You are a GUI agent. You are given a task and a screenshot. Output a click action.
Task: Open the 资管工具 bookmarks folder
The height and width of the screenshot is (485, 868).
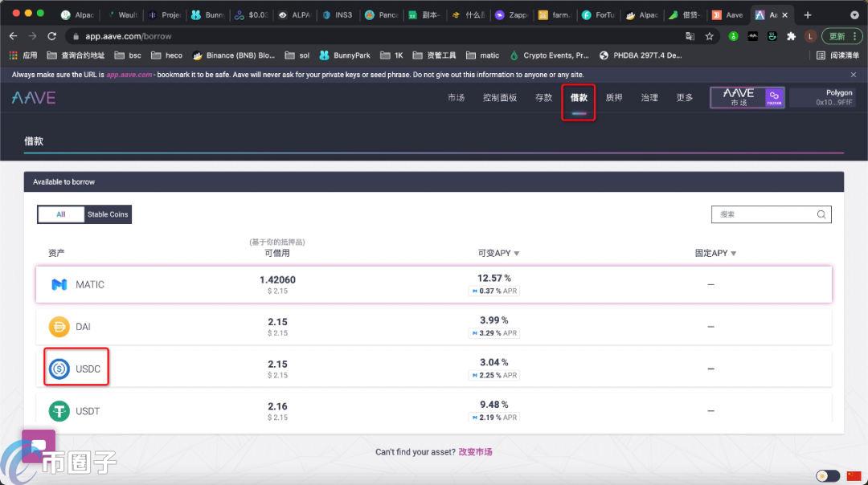[435, 55]
